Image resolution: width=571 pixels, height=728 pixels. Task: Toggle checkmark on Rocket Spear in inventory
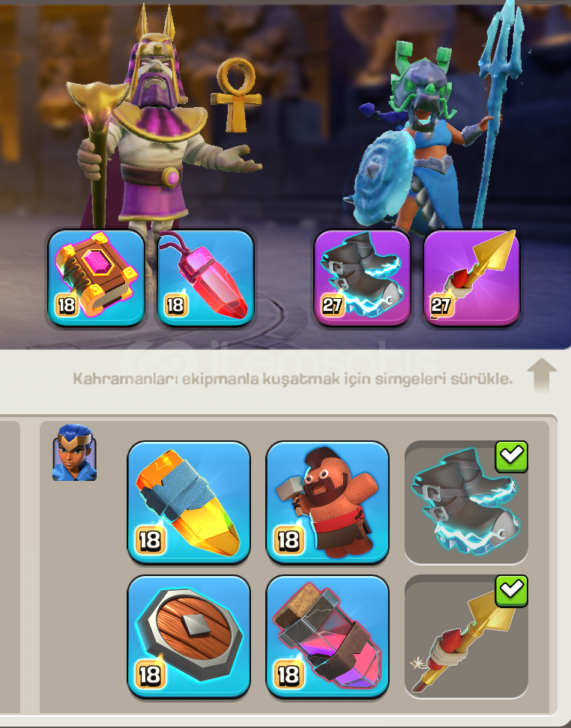[512, 592]
